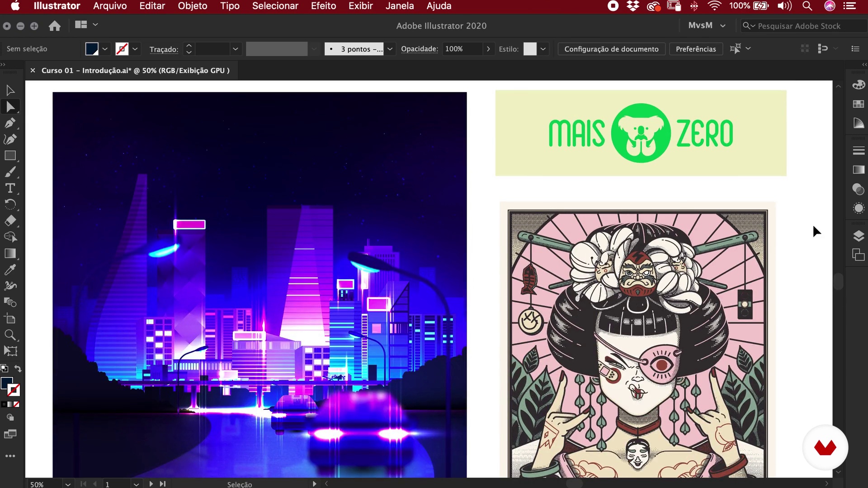Open the Janela menu

(x=400, y=6)
